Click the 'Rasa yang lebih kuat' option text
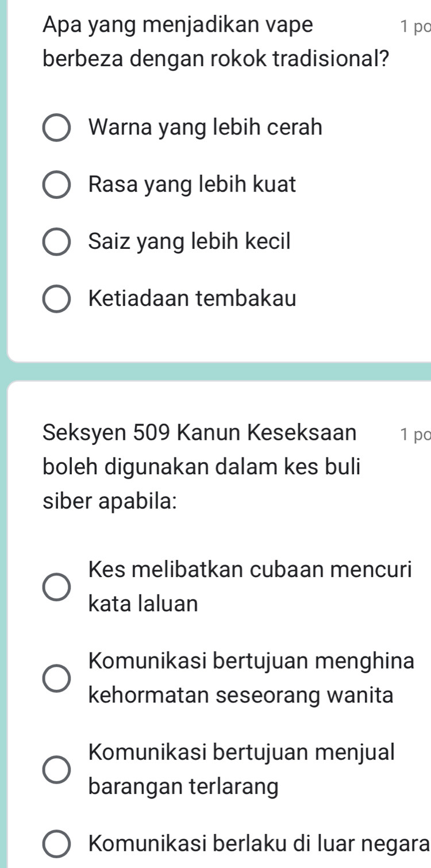 click(x=193, y=185)
